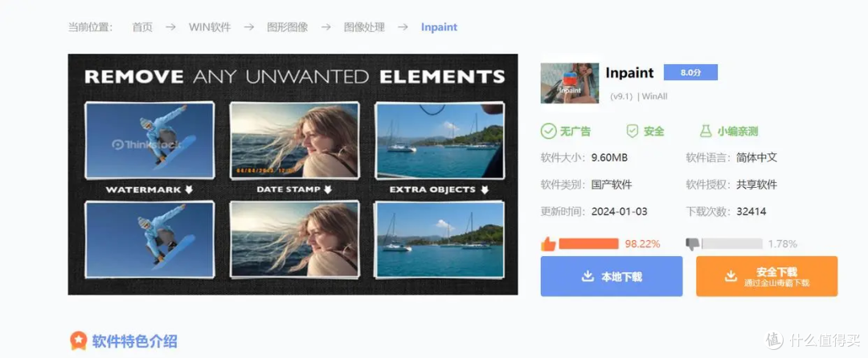This screenshot has width=868, height=358.
Task: Click the 8.0分 rating badge
Action: click(691, 72)
